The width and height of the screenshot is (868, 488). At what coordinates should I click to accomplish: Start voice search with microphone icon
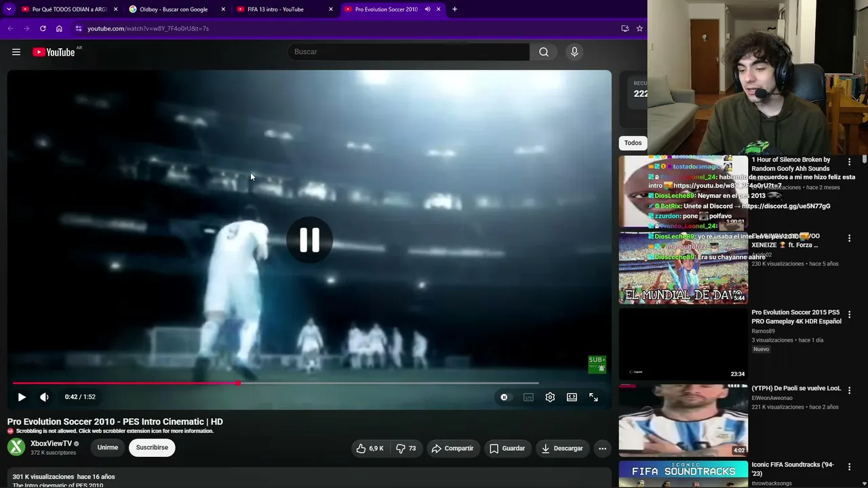574,52
